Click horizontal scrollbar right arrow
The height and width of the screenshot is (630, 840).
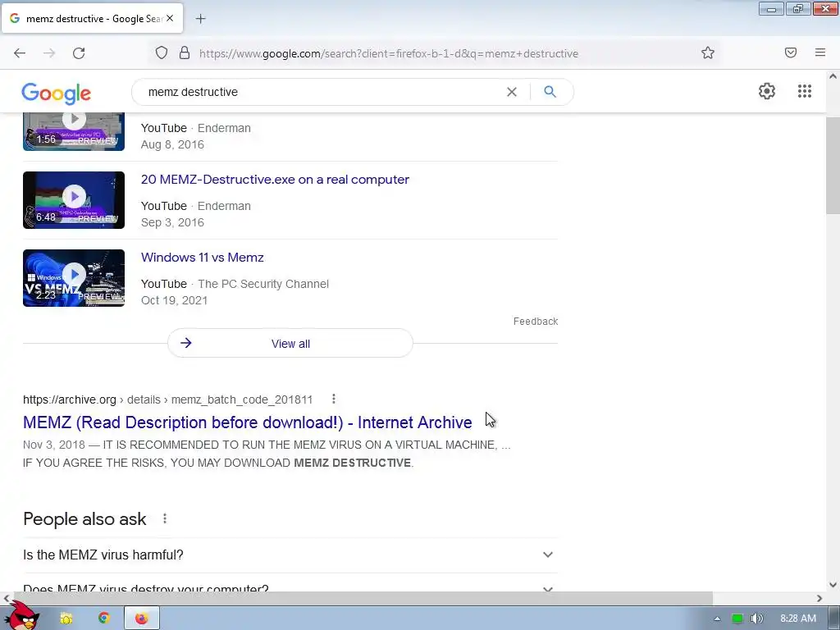[x=819, y=598]
